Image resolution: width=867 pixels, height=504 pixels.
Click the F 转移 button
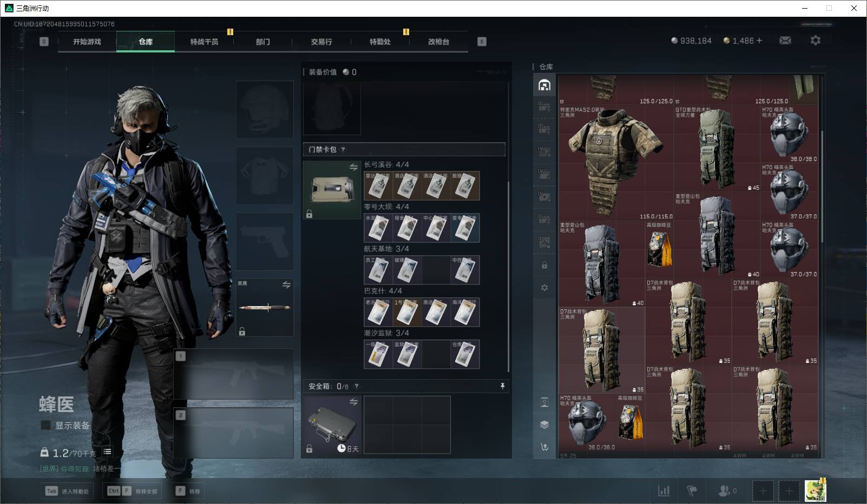click(x=188, y=491)
